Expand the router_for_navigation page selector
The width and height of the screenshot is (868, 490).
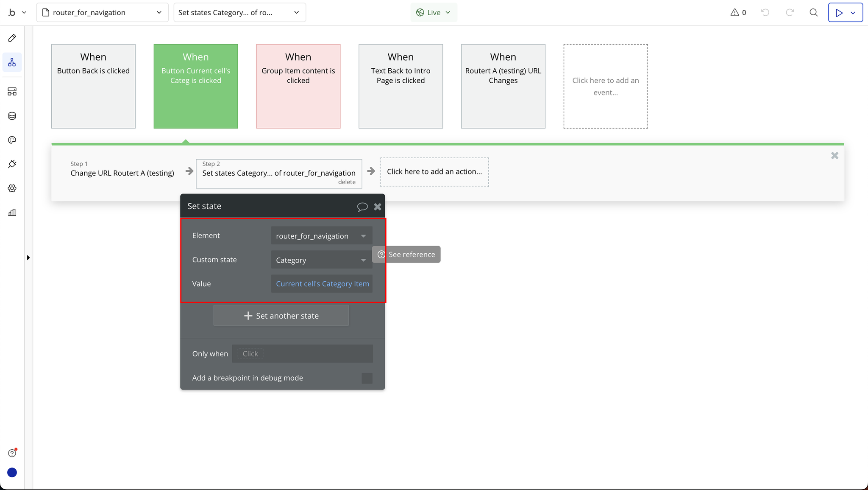point(102,13)
